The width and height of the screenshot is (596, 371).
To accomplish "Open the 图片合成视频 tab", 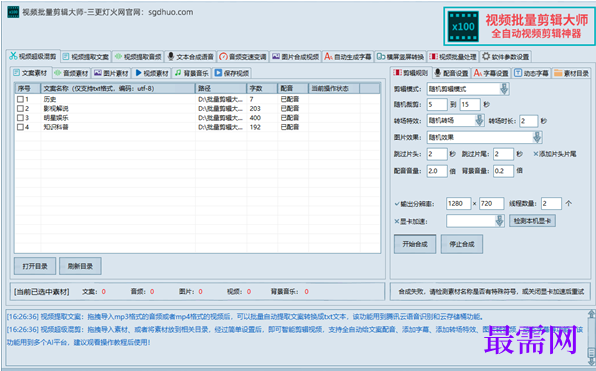I will tap(296, 57).
